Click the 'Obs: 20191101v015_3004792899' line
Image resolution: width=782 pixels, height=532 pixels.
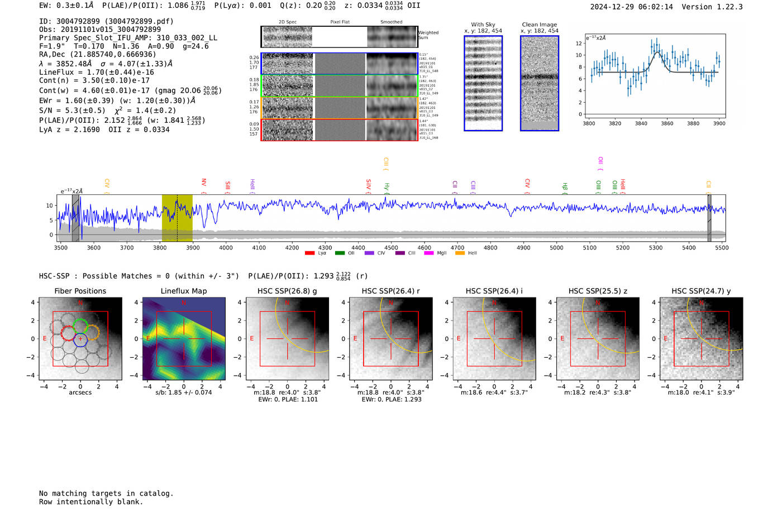click(x=100, y=30)
